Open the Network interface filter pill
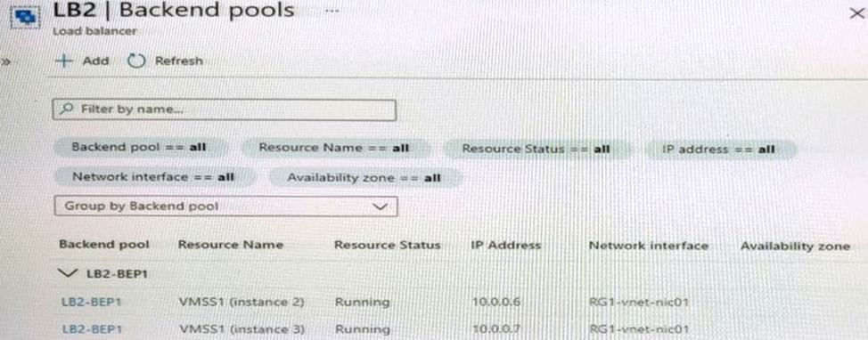 153,177
